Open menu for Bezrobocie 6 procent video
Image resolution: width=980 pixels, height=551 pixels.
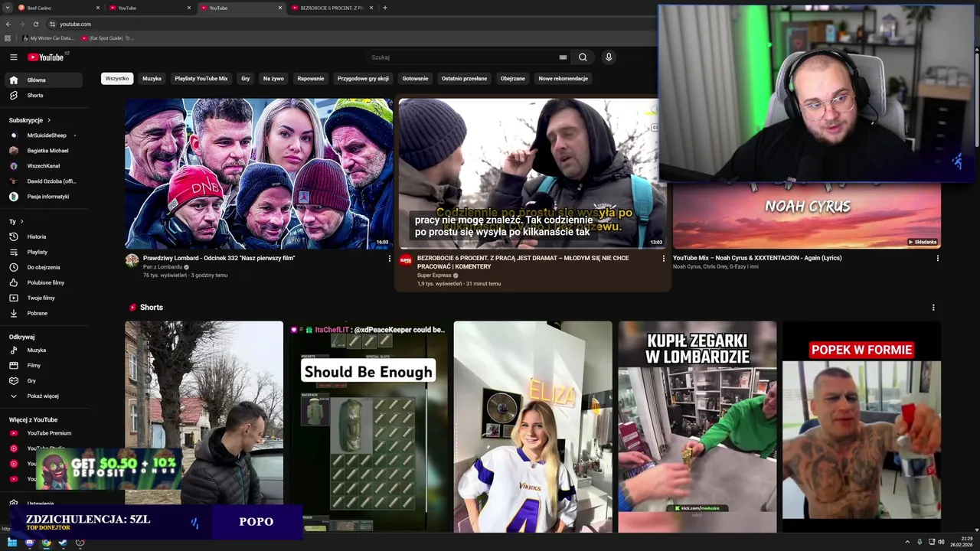tap(664, 259)
